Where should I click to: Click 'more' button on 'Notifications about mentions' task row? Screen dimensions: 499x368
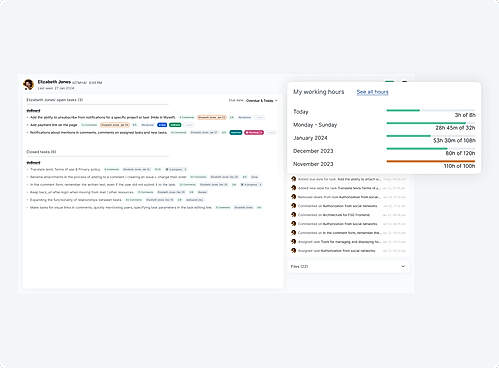pyautogui.click(x=271, y=132)
